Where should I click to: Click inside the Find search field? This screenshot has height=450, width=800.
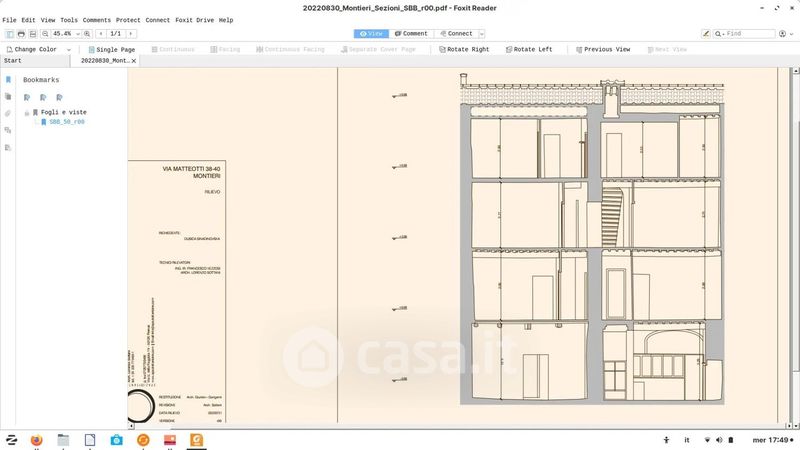[748, 34]
